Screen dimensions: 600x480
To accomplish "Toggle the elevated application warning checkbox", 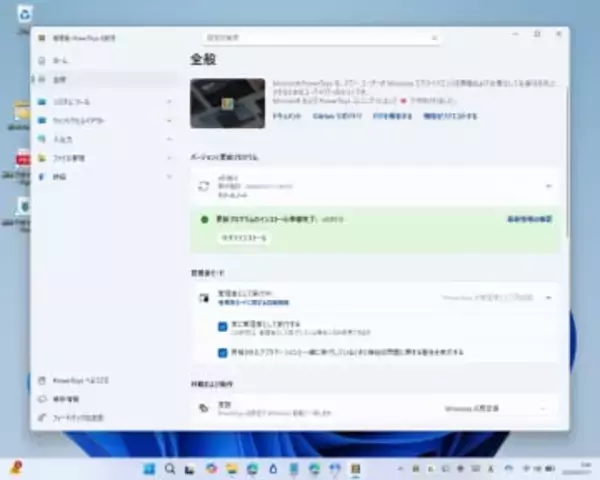I will (x=222, y=352).
